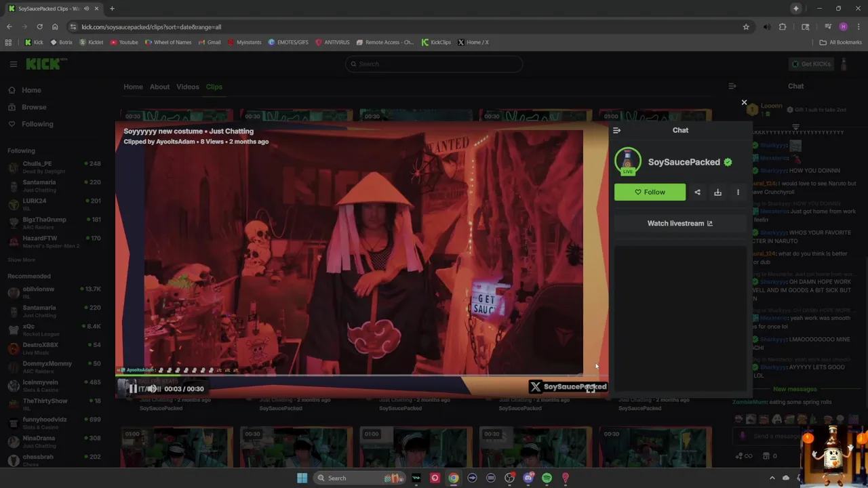The image size is (868, 488).
Task: Open chessbrah recommended channel
Action: (x=54, y=460)
